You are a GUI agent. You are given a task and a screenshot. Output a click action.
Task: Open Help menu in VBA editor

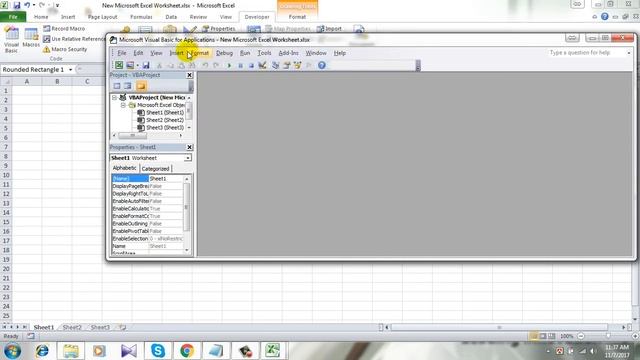click(340, 53)
